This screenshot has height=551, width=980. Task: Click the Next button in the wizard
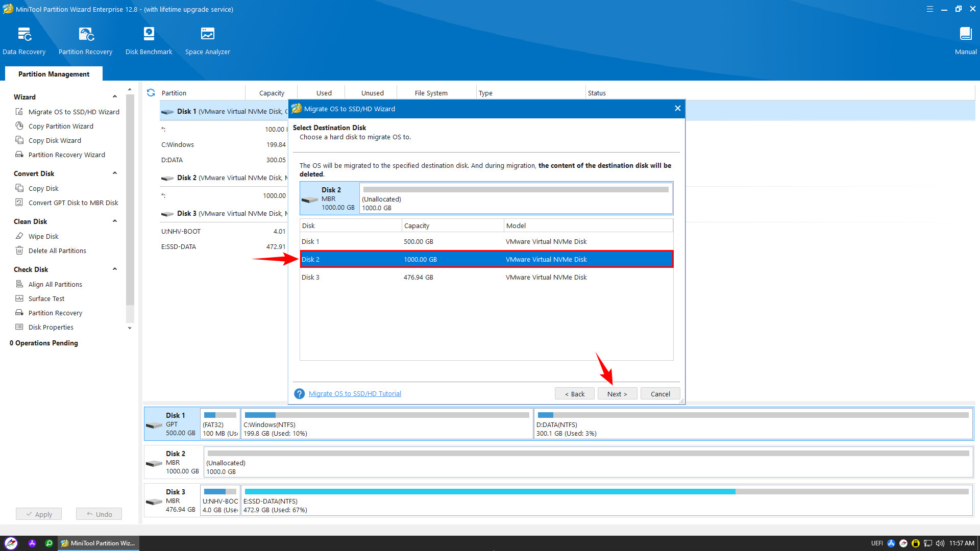point(617,394)
